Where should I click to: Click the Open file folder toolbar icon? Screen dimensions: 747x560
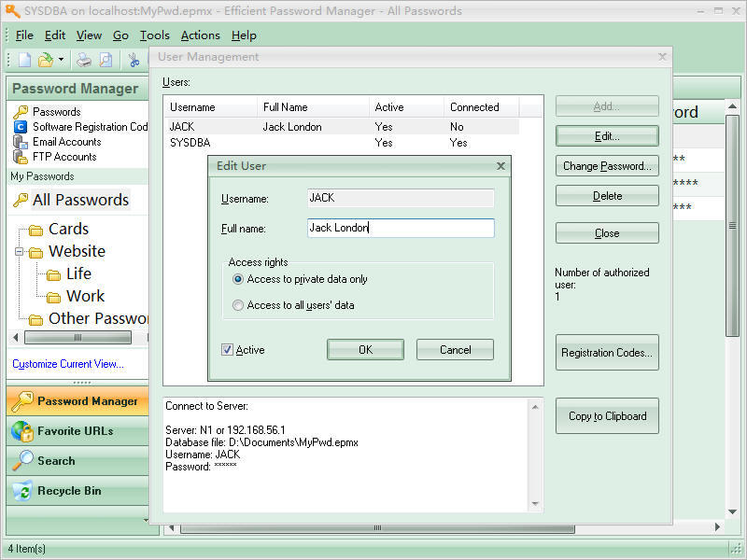click(45, 60)
